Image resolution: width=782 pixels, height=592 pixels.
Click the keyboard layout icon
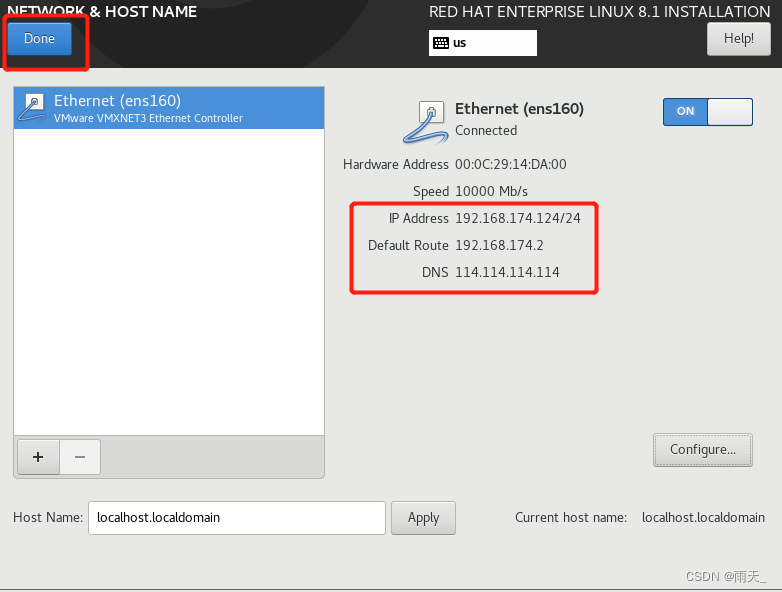[x=441, y=43]
